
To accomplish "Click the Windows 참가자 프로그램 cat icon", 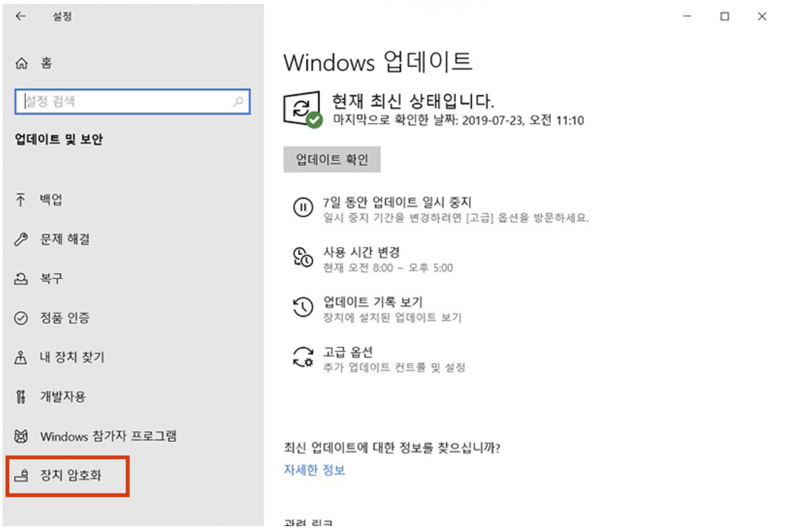I will point(21,436).
